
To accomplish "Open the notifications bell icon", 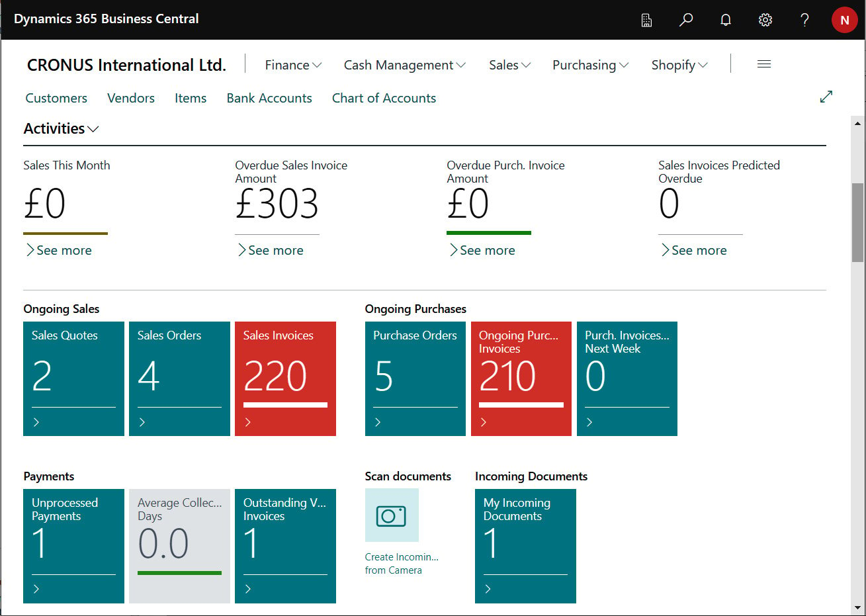I will (726, 20).
